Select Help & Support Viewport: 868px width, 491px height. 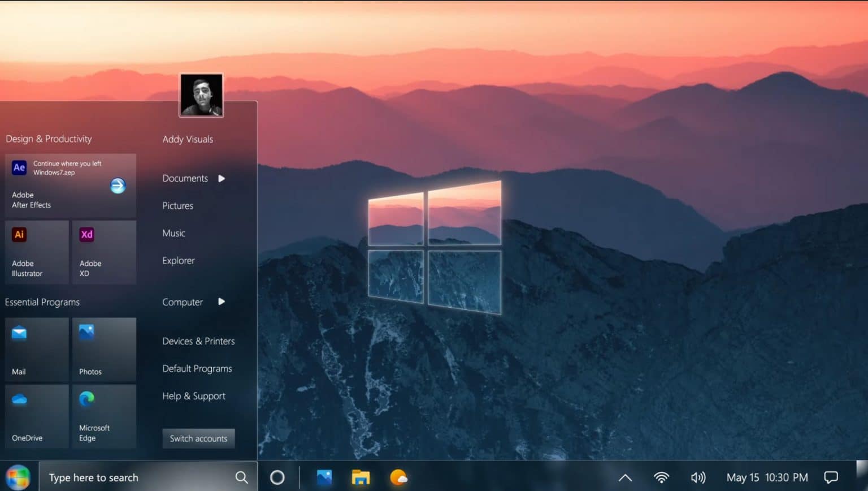coord(194,396)
